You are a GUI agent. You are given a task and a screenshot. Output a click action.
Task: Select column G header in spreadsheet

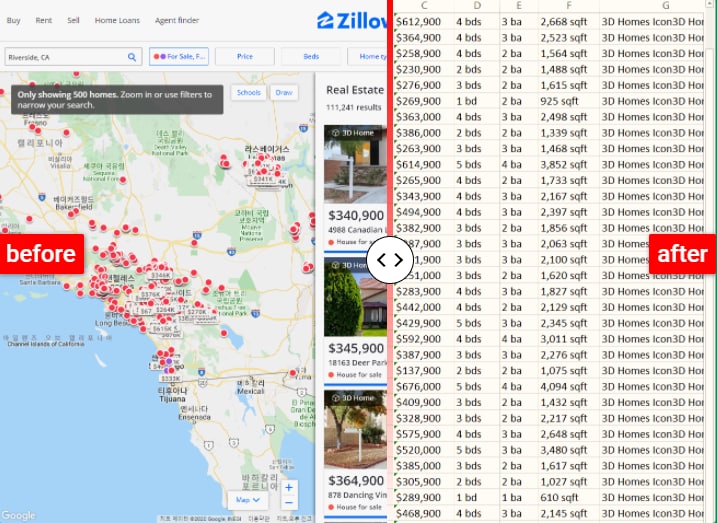[665, 5]
